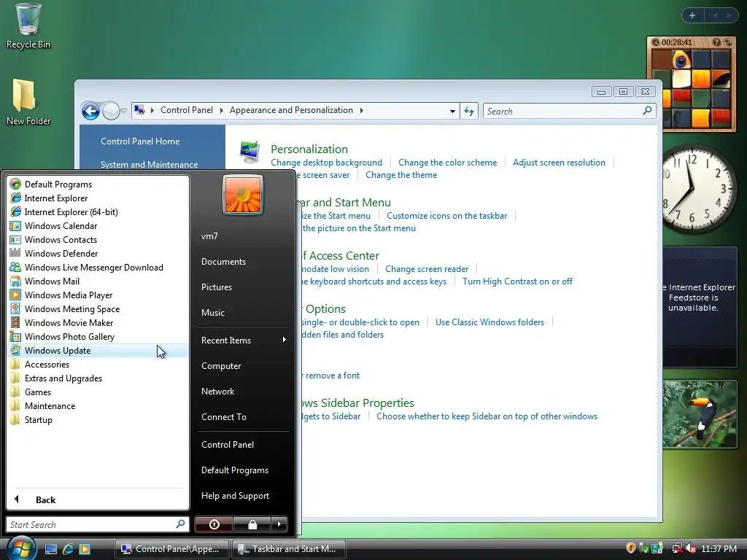Viewport: 747px width, 560px height.
Task: Select Windows Update in programs list
Action: click(x=98, y=351)
